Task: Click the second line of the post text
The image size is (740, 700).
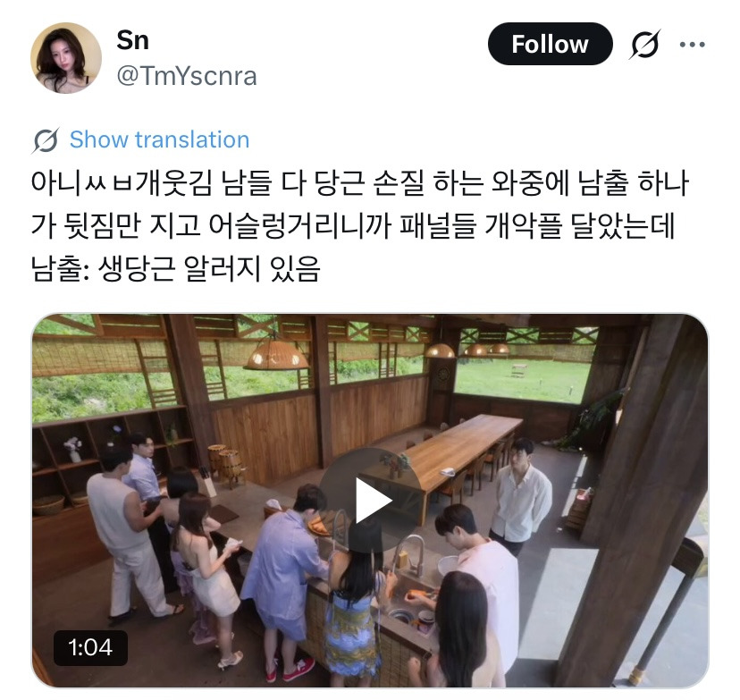Action: pos(352,225)
